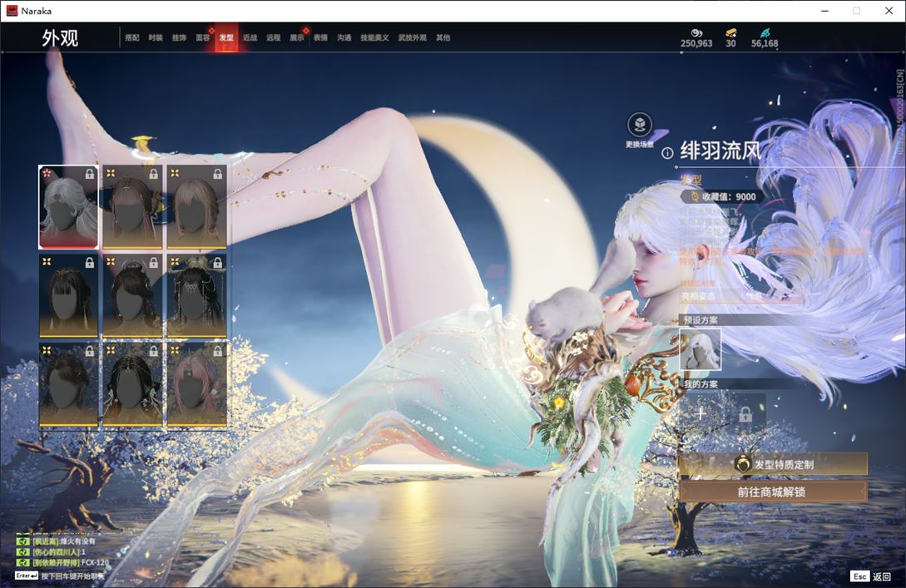The width and height of the screenshot is (906, 588).
Task: Click the Enter key chat prompt icon
Action: tap(26, 576)
